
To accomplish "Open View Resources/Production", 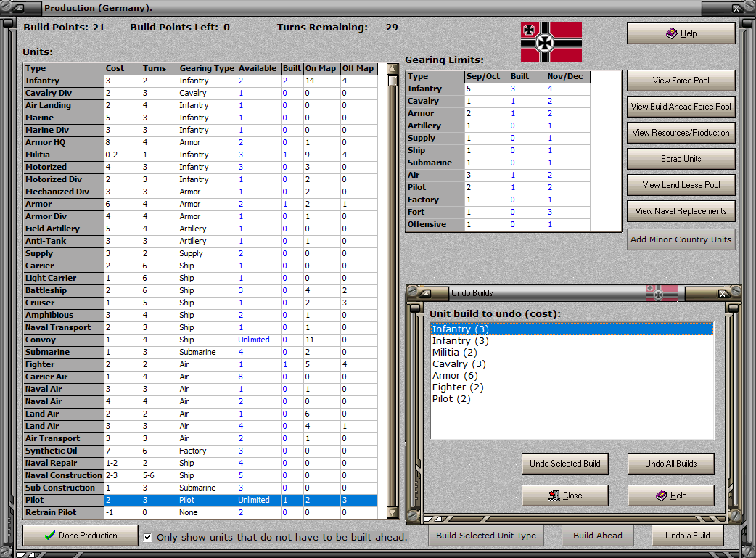I will [681, 133].
